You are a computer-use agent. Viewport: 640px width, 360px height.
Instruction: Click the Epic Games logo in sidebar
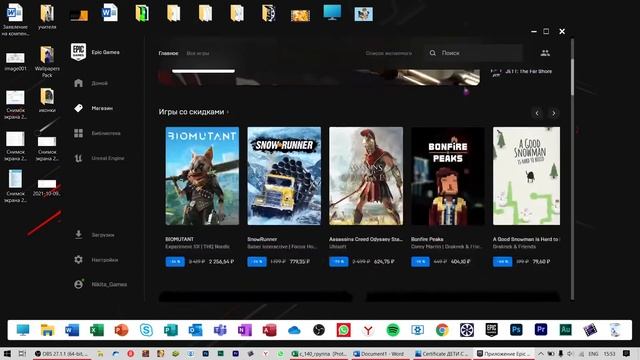[x=78, y=52]
